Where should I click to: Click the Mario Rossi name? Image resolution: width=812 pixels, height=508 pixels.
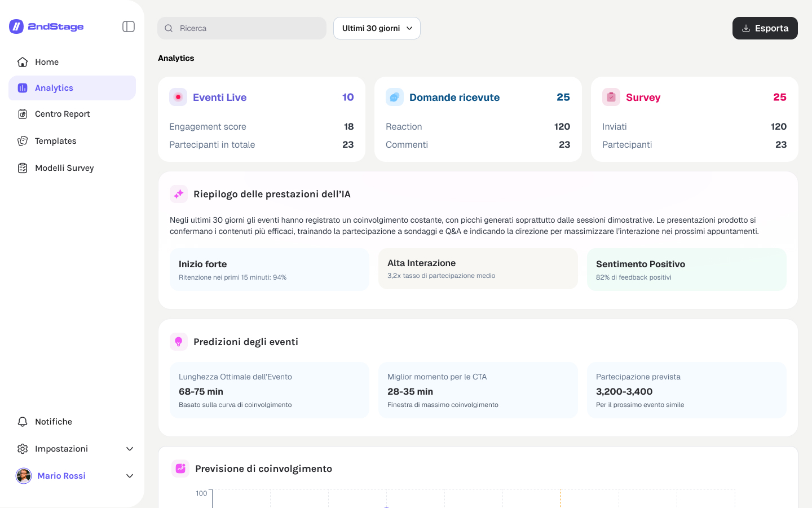[61, 476]
